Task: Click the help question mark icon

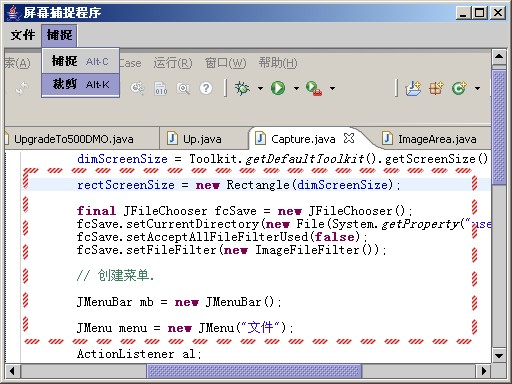Action: [206, 88]
